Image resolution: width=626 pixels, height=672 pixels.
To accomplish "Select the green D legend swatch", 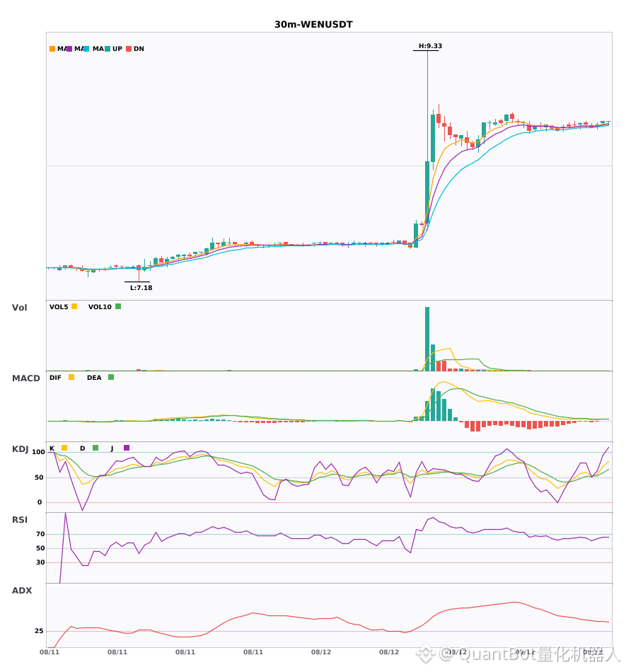I will [95, 448].
